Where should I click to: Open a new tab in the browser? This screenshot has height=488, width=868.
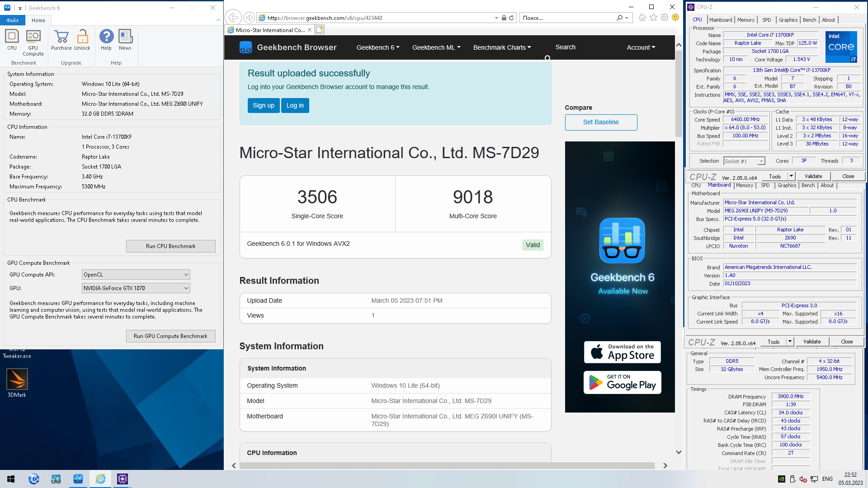click(x=320, y=30)
